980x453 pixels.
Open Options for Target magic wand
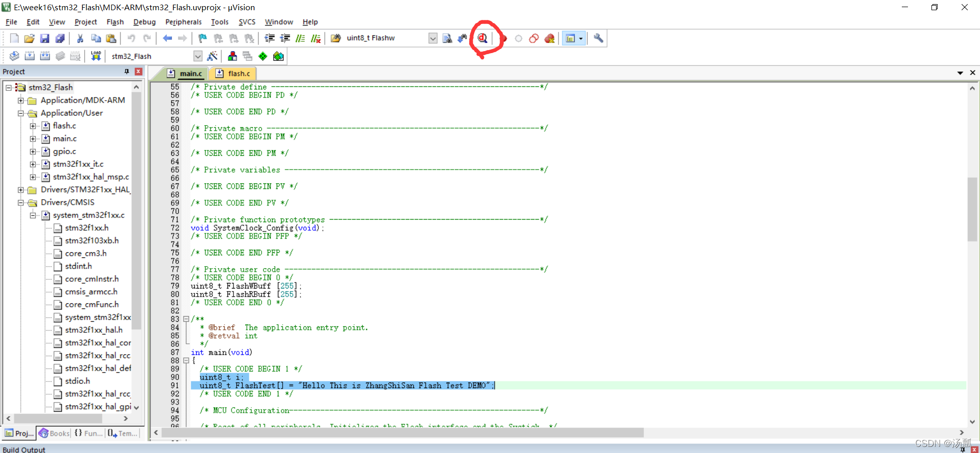[212, 56]
